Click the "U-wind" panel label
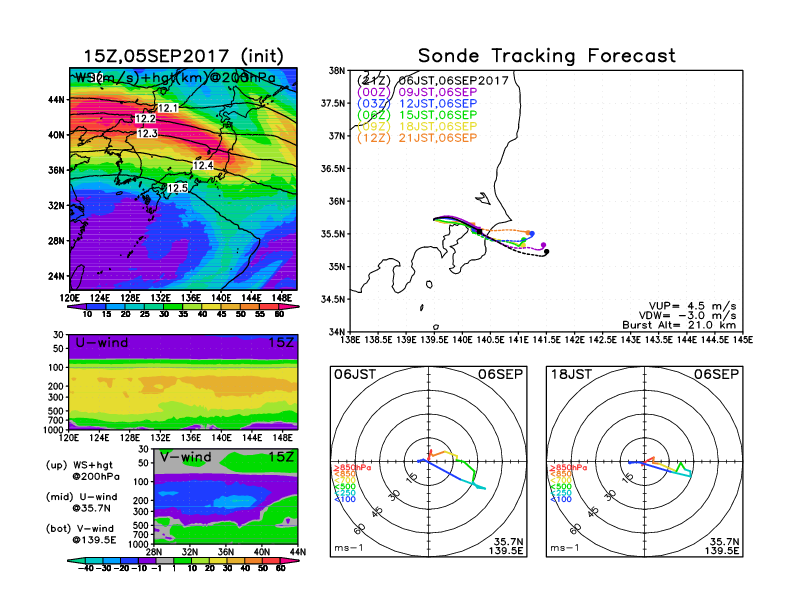Screen dimensions: 792x612 tap(102, 343)
